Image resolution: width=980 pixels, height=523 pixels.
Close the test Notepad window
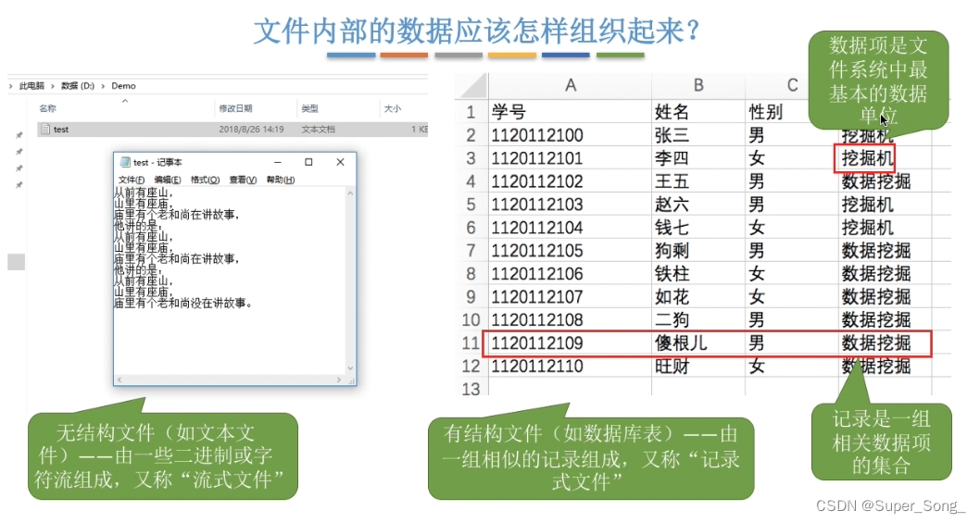(x=340, y=162)
